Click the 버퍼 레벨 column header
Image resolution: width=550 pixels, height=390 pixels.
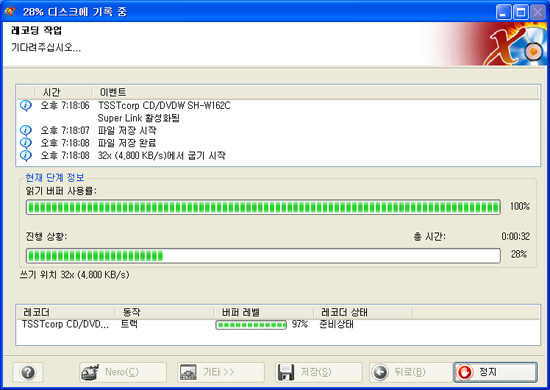click(x=264, y=312)
